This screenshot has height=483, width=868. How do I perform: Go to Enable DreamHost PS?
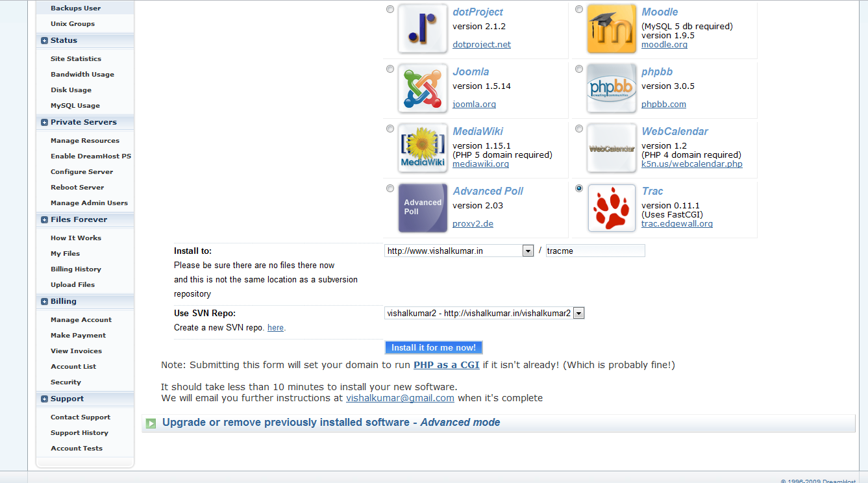pos(91,156)
